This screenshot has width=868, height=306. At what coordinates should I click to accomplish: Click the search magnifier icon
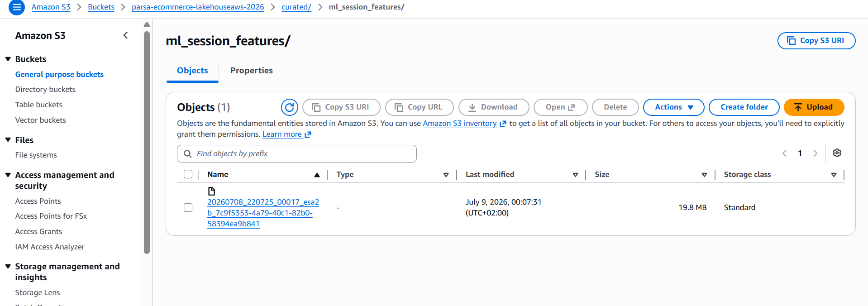tap(188, 154)
